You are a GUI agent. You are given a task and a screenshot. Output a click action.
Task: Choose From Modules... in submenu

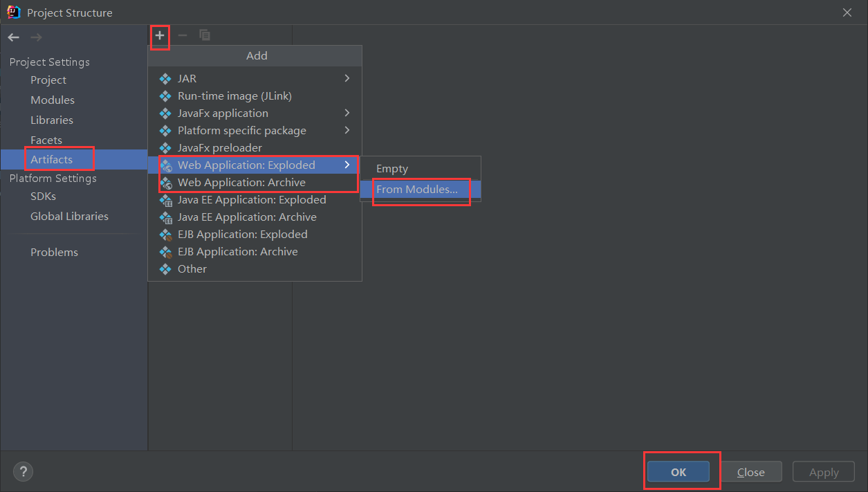pos(417,190)
